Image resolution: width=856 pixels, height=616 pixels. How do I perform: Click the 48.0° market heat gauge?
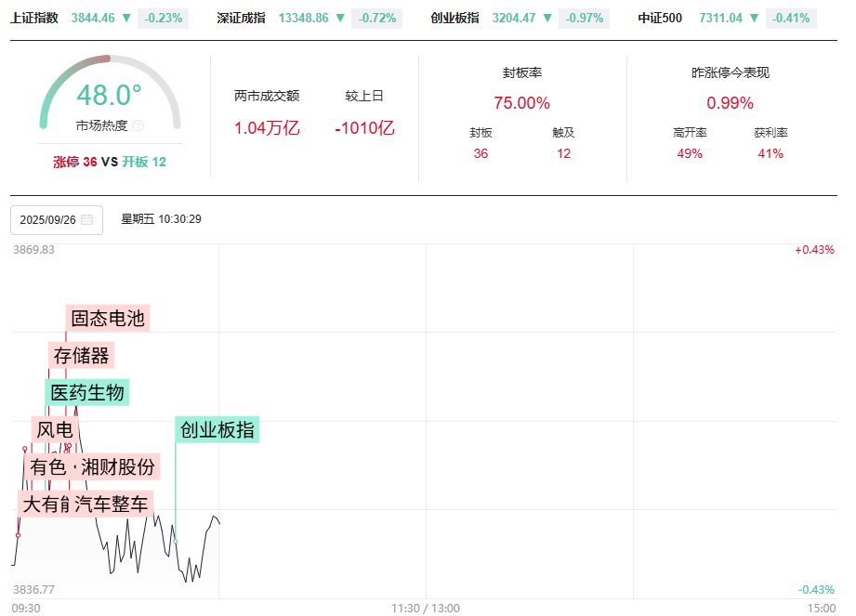pos(110,96)
